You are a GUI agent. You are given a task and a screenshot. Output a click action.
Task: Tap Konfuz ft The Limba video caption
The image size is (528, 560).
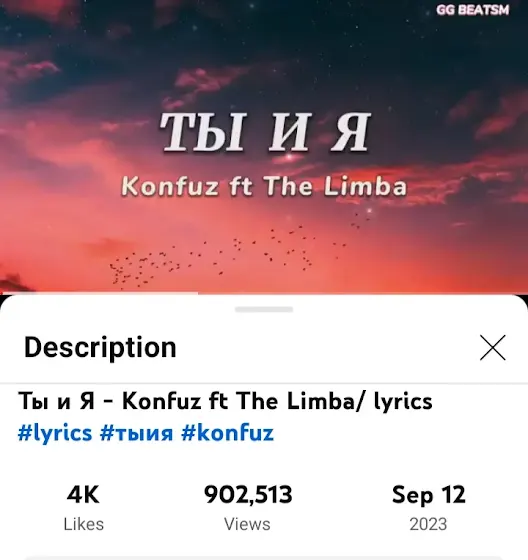click(x=264, y=186)
